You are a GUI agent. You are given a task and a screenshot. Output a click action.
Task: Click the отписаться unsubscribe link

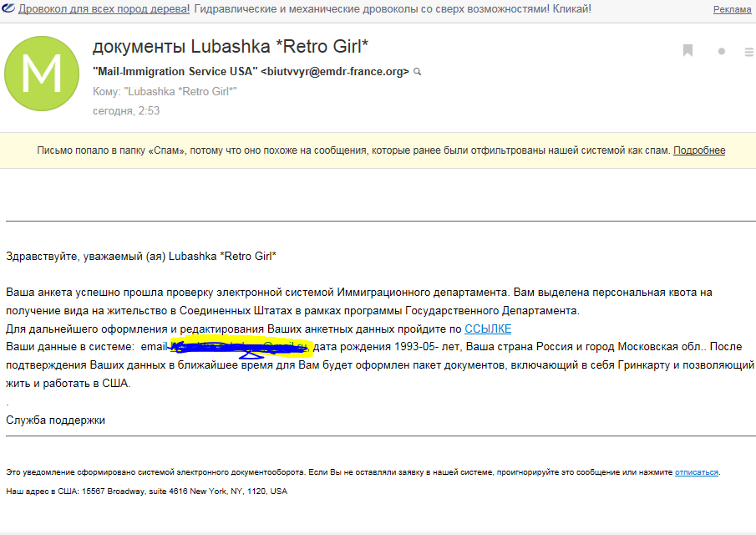click(697, 472)
